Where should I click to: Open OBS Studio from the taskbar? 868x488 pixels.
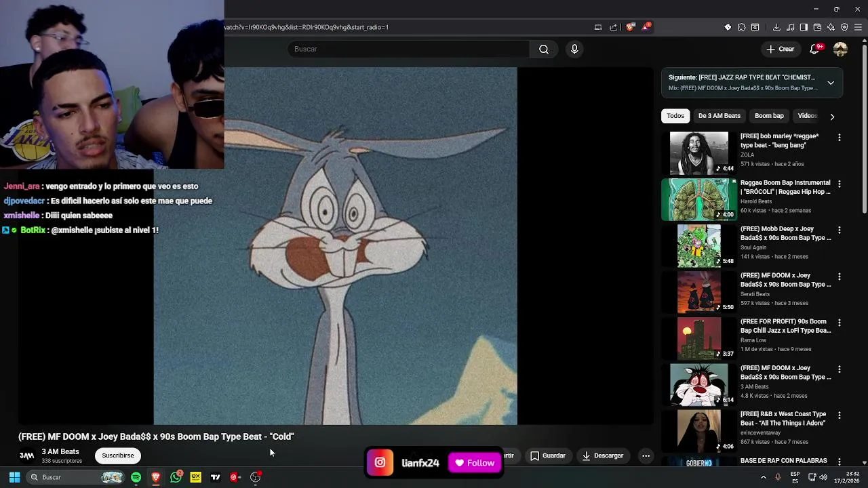[x=255, y=477]
